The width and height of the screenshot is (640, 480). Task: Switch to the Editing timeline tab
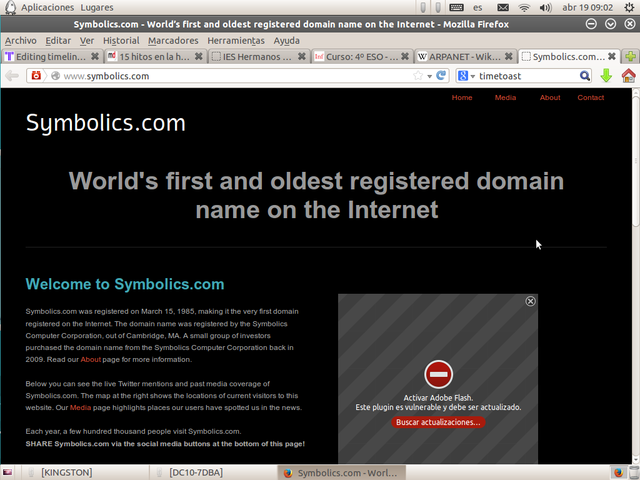tap(51, 56)
